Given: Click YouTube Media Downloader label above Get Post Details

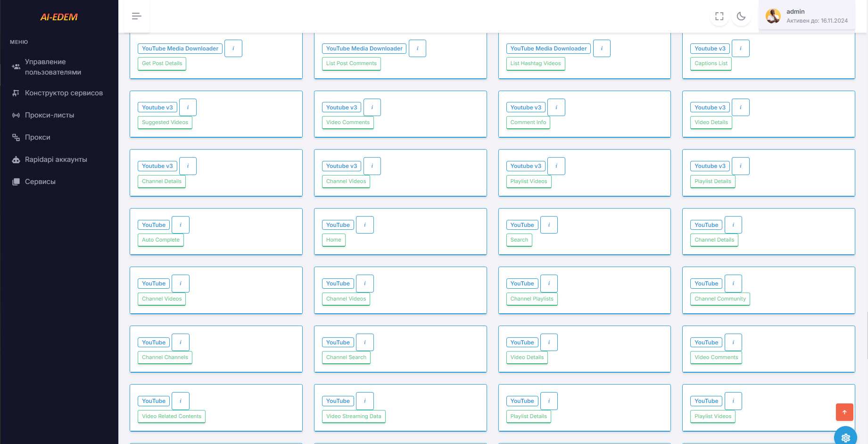Looking at the screenshot, I should click(180, 49).
